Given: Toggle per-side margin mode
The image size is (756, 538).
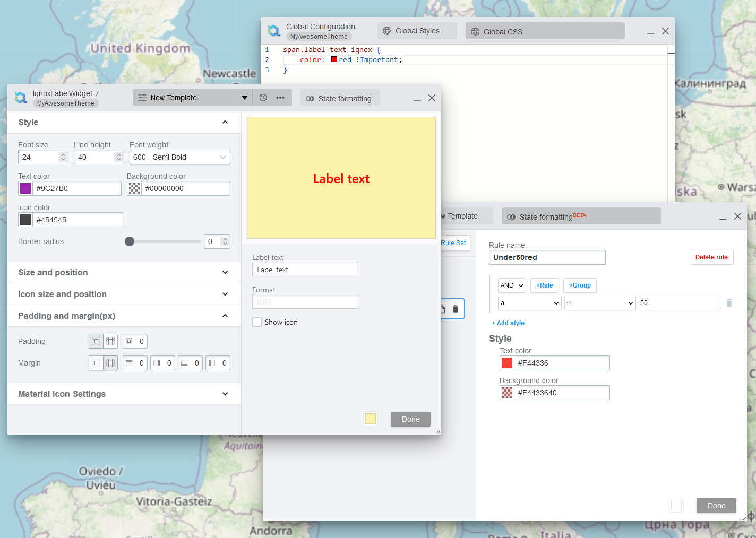Looking at the screenshot, I should click(110, 363).
